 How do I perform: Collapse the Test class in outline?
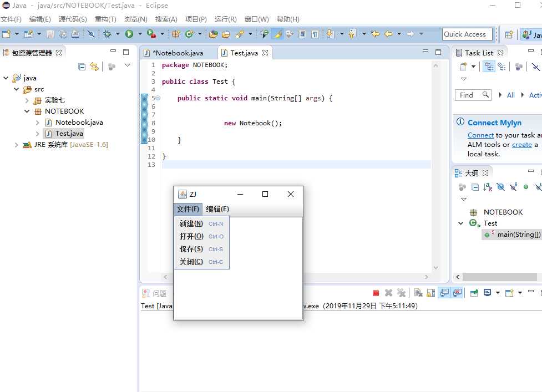coord(461,223)
